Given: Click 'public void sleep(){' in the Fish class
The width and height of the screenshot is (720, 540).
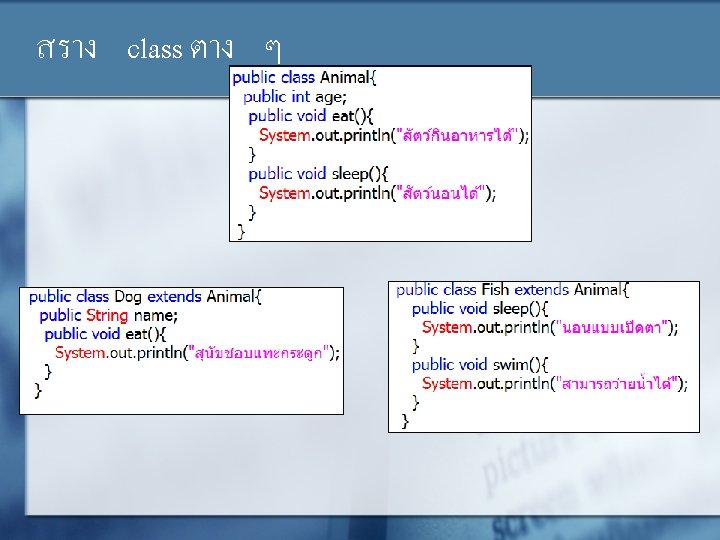Looking at the screenshot, I should point(480,309).
